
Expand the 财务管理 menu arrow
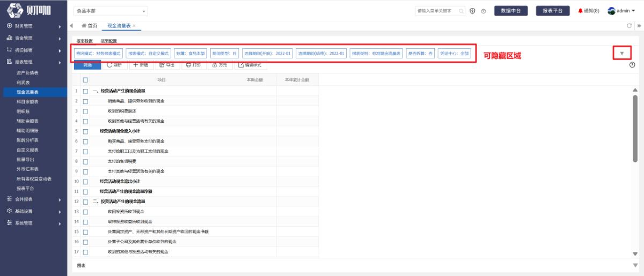click(60, 26)
